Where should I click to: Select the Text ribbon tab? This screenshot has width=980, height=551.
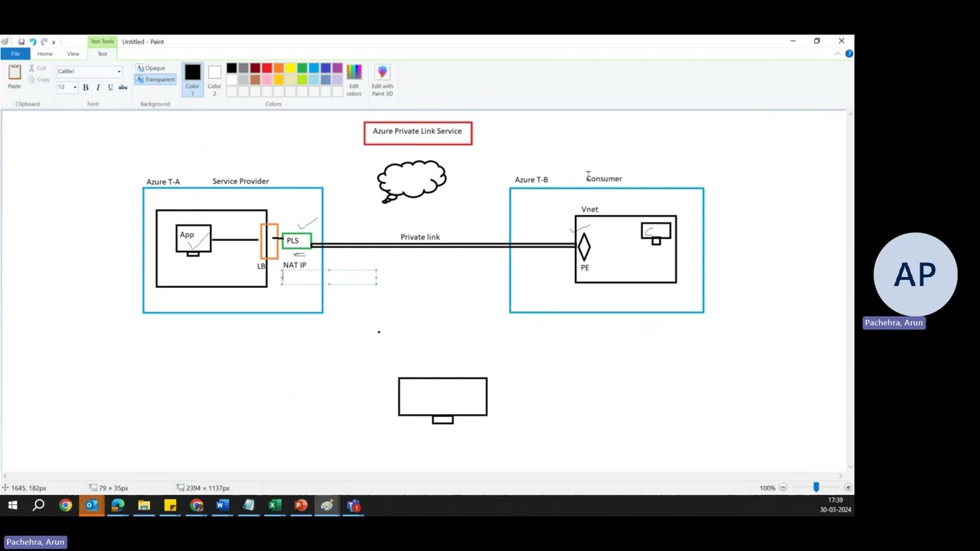[102, 54]
